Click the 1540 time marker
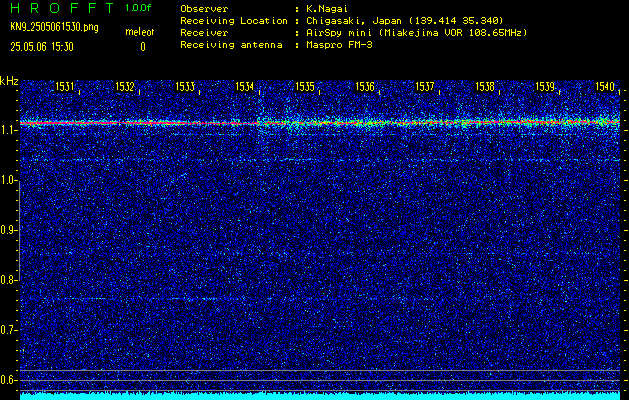Viewport: 629px width, 400px height. pyautogui.click(x=605, y=86)
